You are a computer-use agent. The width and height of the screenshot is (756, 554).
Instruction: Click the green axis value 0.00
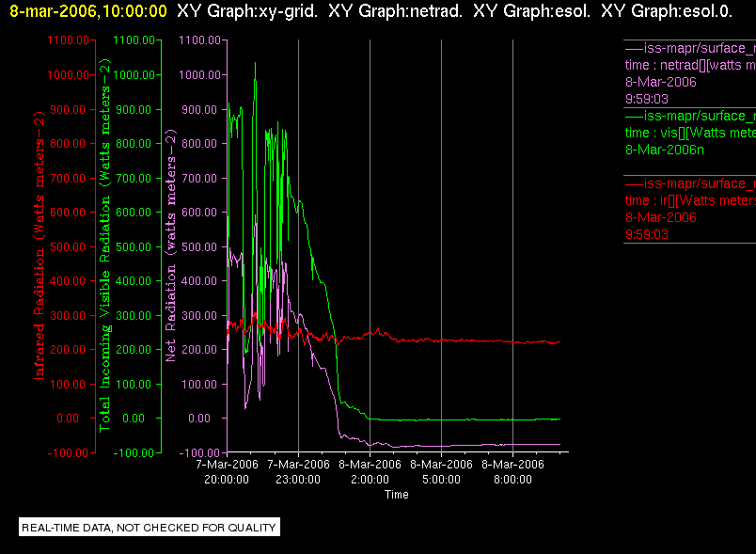tap(134, 418)
